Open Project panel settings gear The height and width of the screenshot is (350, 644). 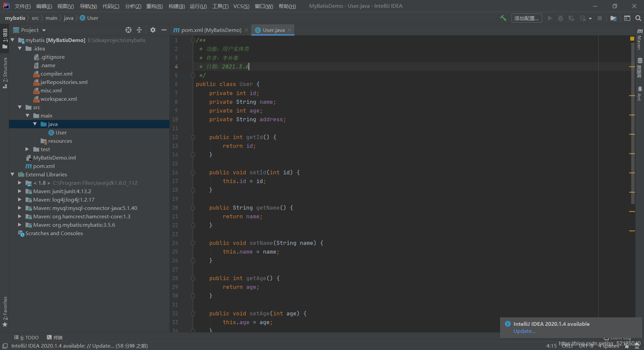153,30
